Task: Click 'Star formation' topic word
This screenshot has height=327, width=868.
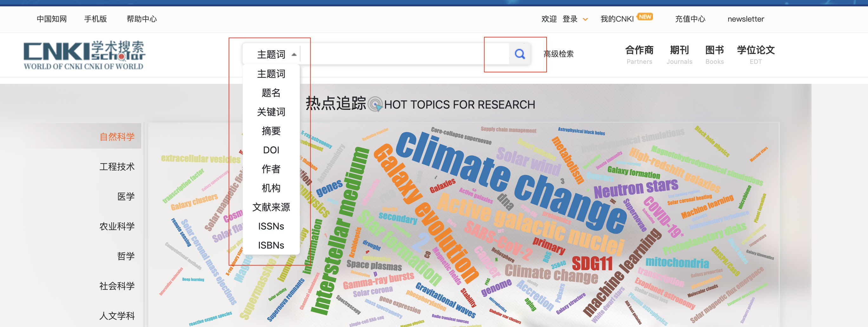Action: pyautogui.click(x=399, y=248)
